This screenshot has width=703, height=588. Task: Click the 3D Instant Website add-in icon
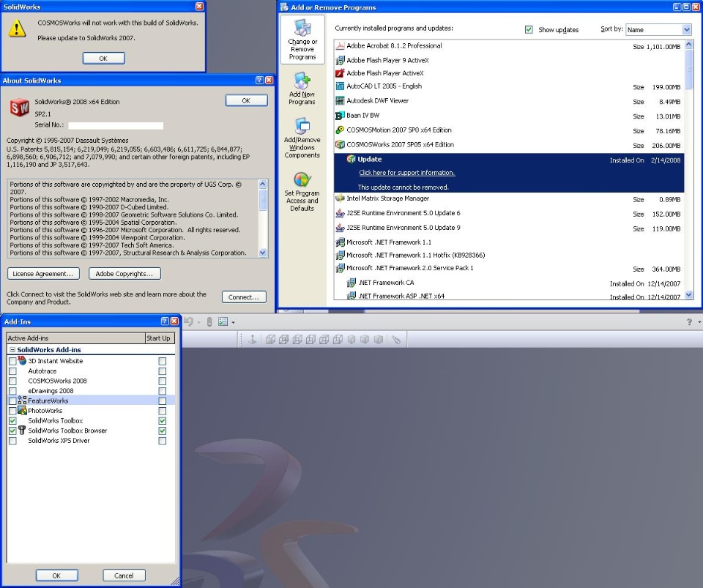tap(22, 360)
